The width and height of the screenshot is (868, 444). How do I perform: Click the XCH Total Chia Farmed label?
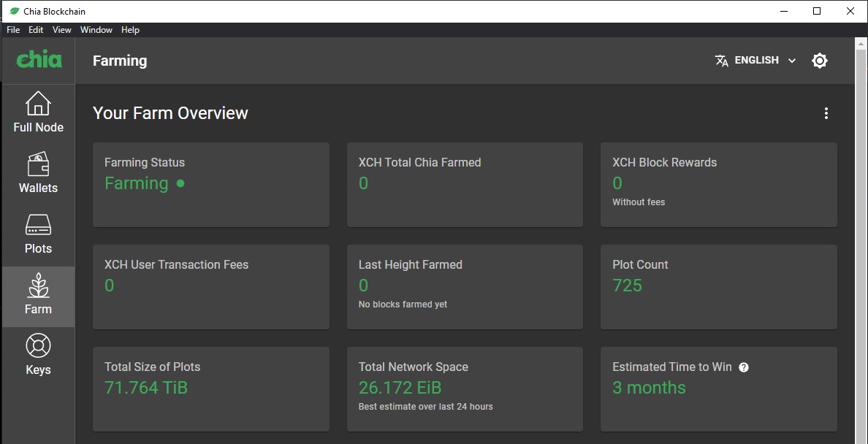tap(419, 162)
